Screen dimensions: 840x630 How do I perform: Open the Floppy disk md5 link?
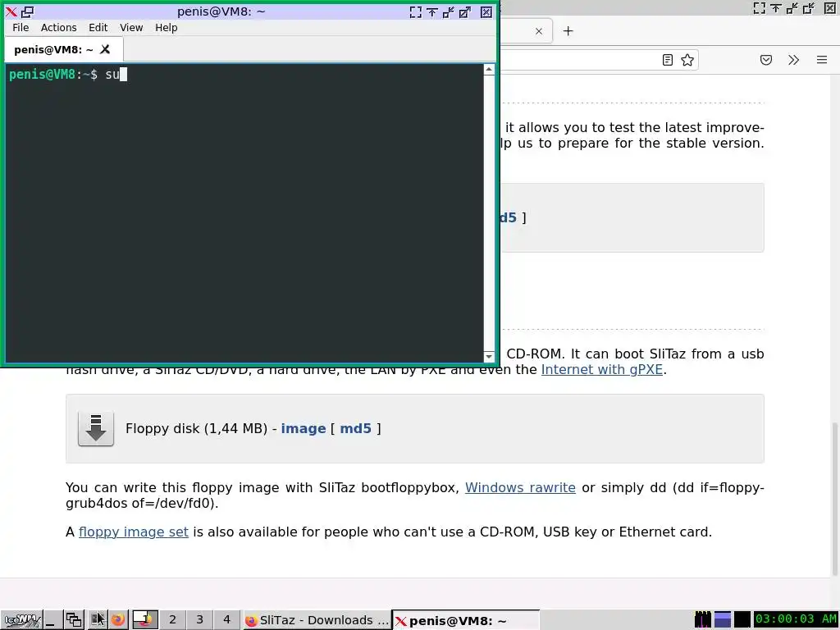point(356,428)
